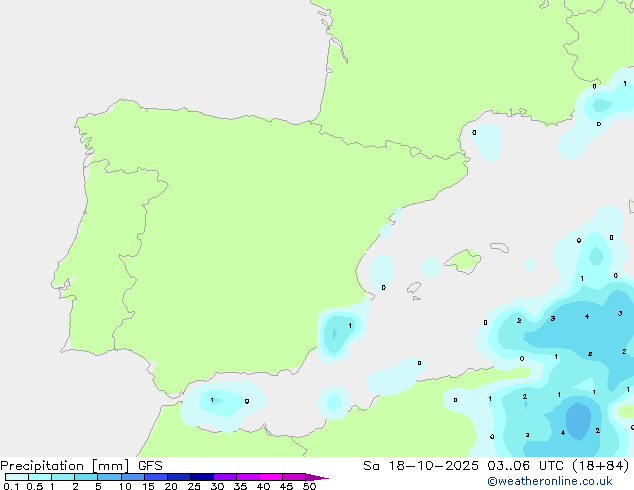
Task: Click the "Precipitation [mm] GFS" title
Action: pyautogui.click(x=81, y=466)
